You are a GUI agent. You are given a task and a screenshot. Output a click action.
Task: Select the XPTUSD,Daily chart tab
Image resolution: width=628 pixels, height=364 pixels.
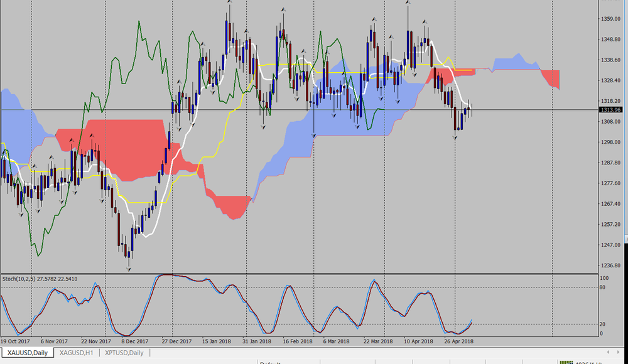pos(124,353)
